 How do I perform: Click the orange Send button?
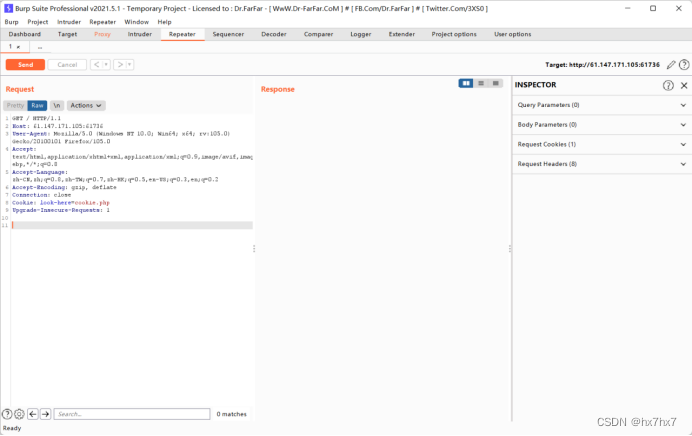point(25,65)
